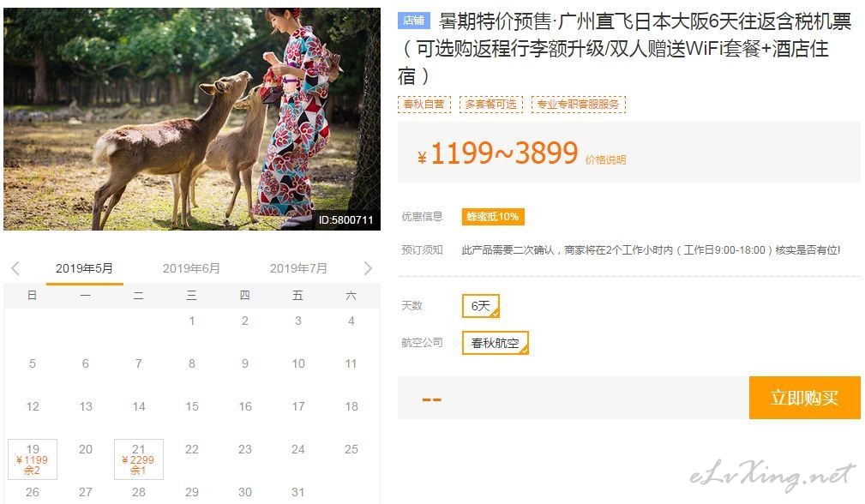Select the 春秋航空 airline option
This screenshot has height=504, width=865.
(x=495, y=343)
